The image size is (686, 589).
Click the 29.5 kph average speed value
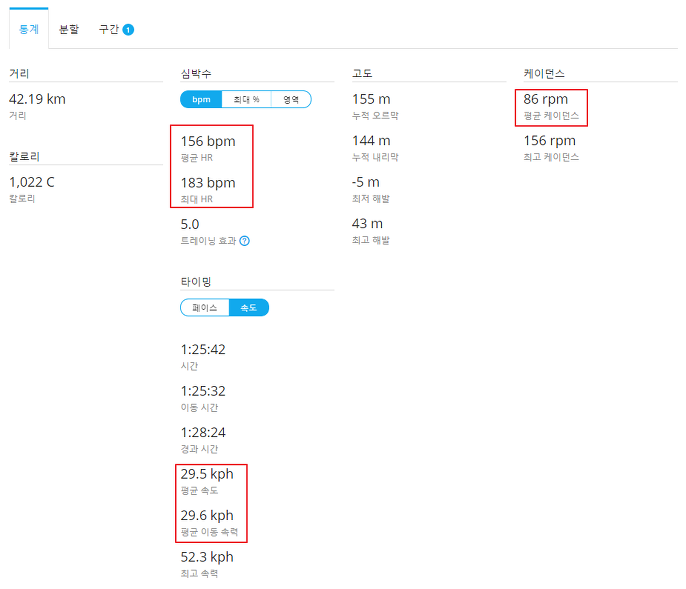[207, 474]
